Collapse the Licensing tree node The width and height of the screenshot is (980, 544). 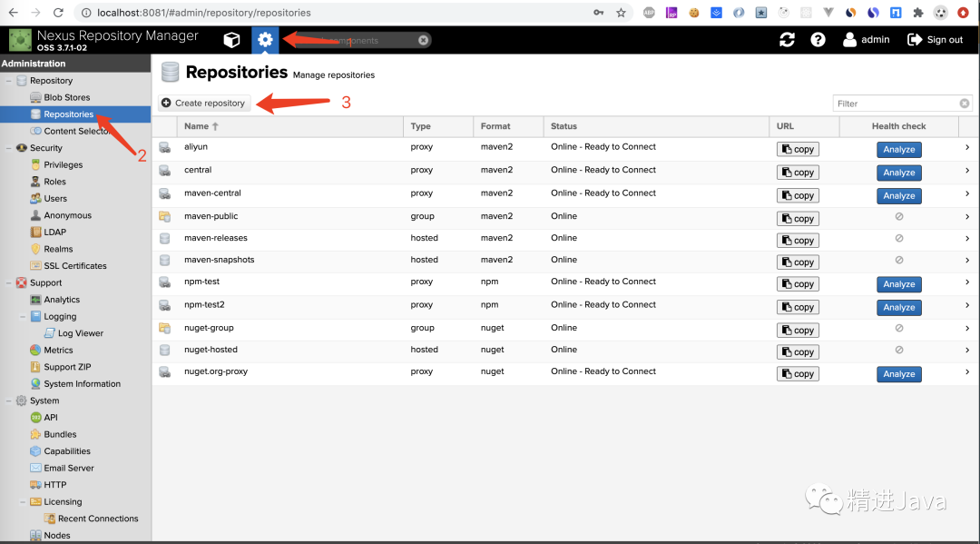[23, 502]
